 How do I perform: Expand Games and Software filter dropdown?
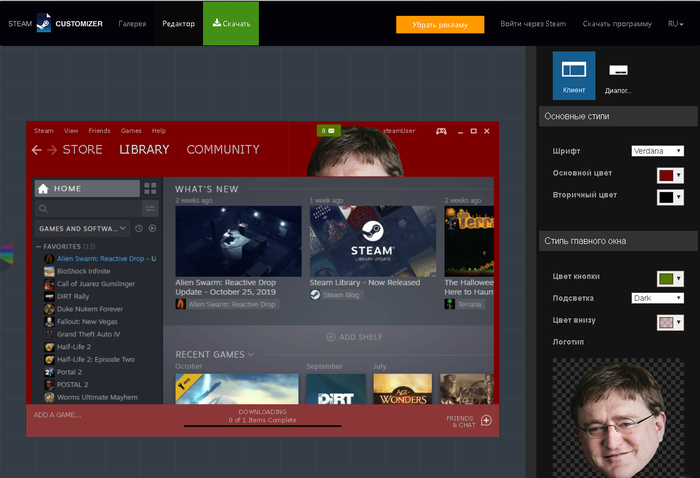click(82, 229)
